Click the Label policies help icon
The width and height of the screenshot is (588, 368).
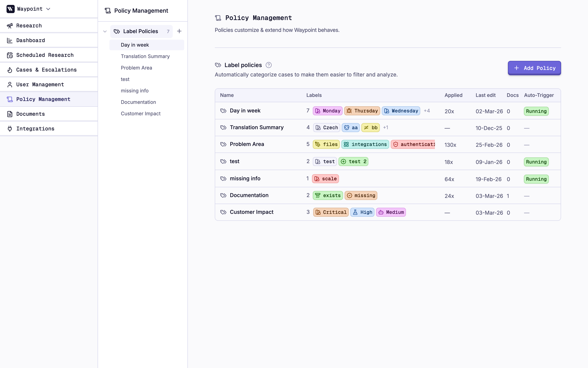[268, 65]
